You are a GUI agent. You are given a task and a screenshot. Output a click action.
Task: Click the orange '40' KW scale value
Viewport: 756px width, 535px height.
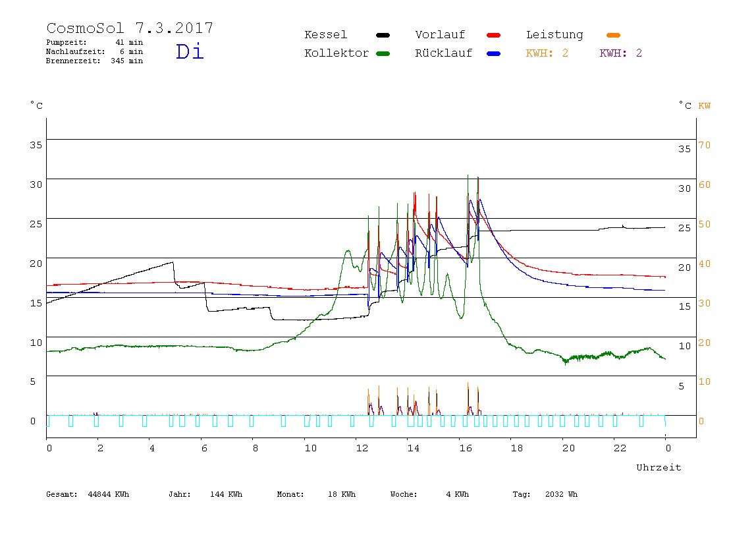[705, 264]
